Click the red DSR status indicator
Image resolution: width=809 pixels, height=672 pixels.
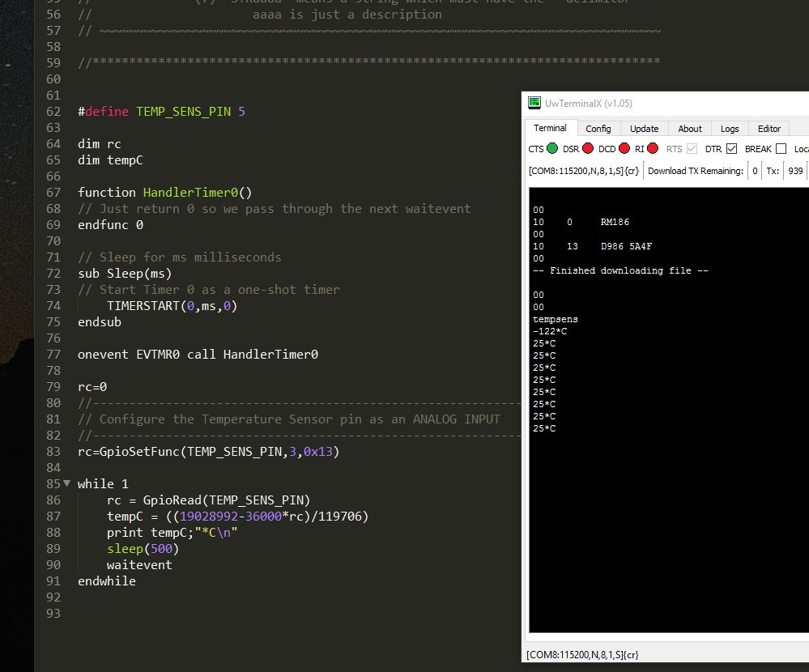click(x=588, y=149)
